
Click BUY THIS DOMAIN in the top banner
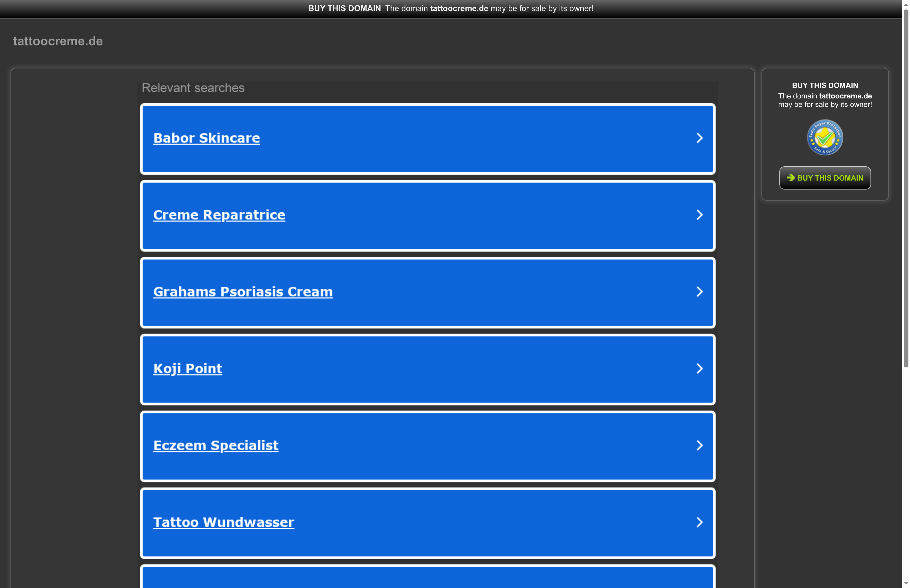coord(344,8)
